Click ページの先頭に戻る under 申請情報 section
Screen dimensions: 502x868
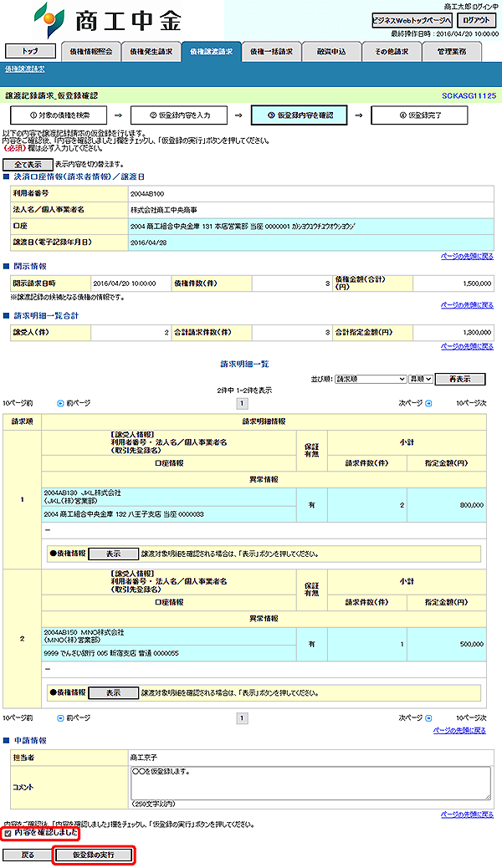(x=467, y=814)
